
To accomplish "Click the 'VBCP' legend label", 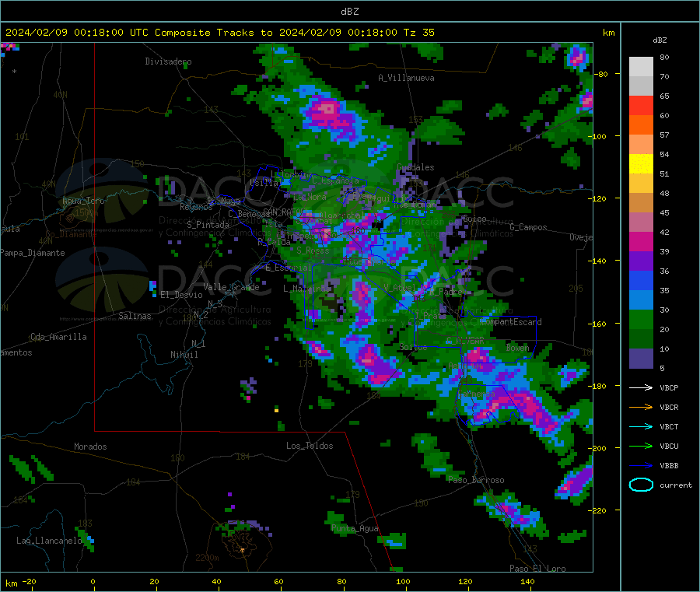I will point(669,387).
